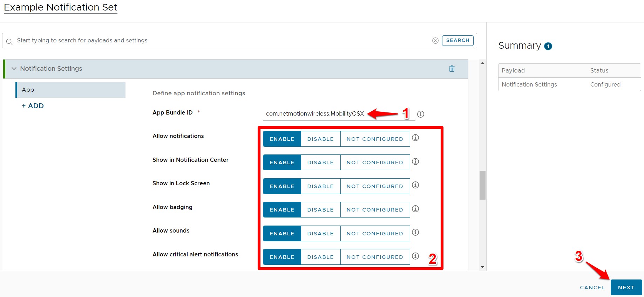Image resolution: width=644 pixels, height=297 pixels.
Task: Enable Allow notifications
Action: click(x=282, y=139)
